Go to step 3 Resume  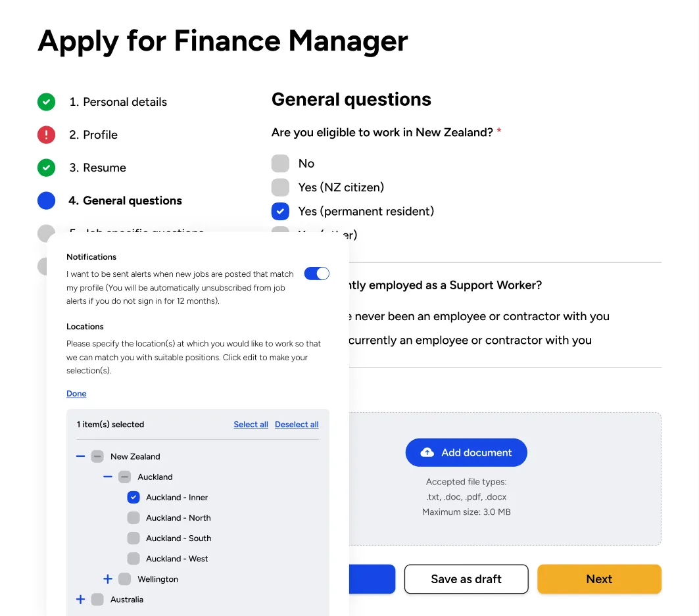click(97, 168)
